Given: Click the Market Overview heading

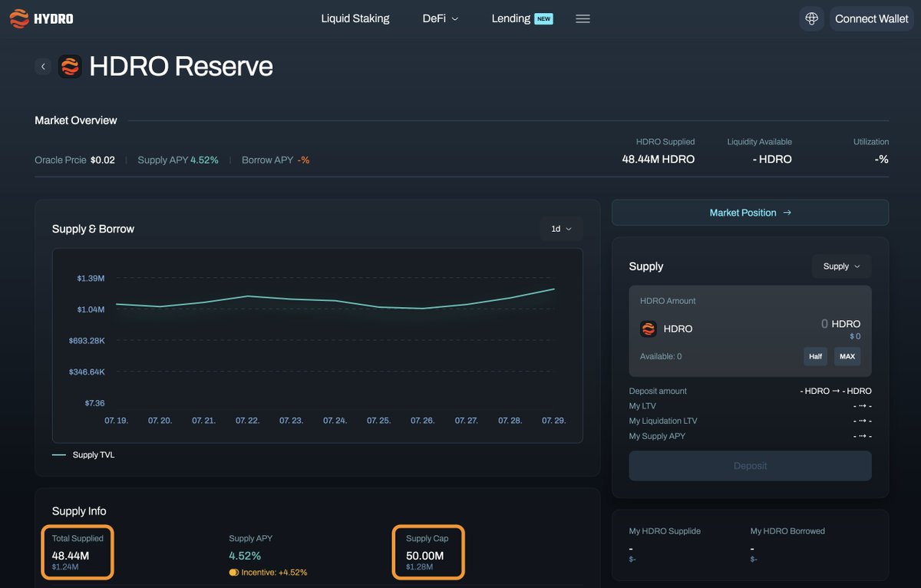Looking at the screenshot, I should [x=76, y=121].
